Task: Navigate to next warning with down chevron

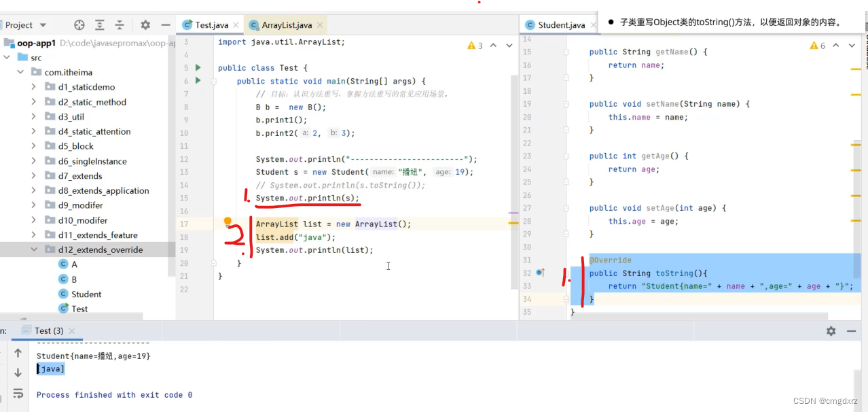Action: pos(508,45)
